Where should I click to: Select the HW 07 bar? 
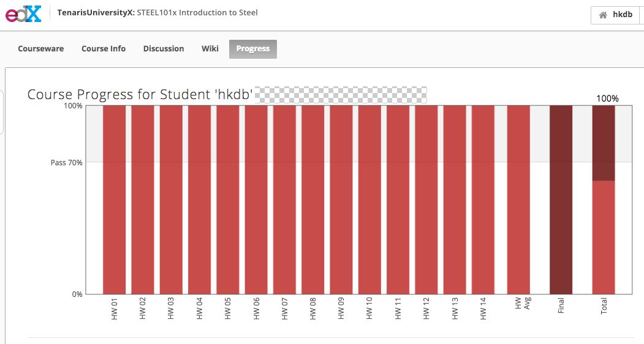[284, 200]
